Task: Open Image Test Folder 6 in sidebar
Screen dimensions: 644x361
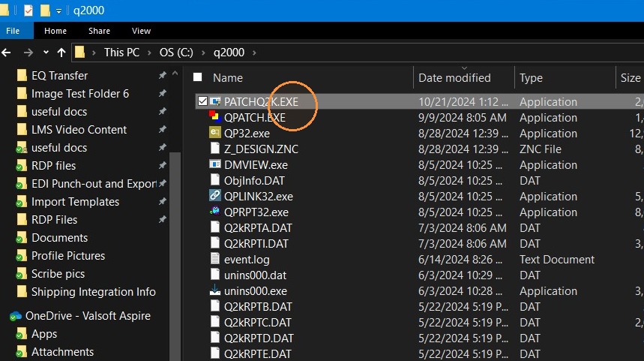Action: pos(80,94)
